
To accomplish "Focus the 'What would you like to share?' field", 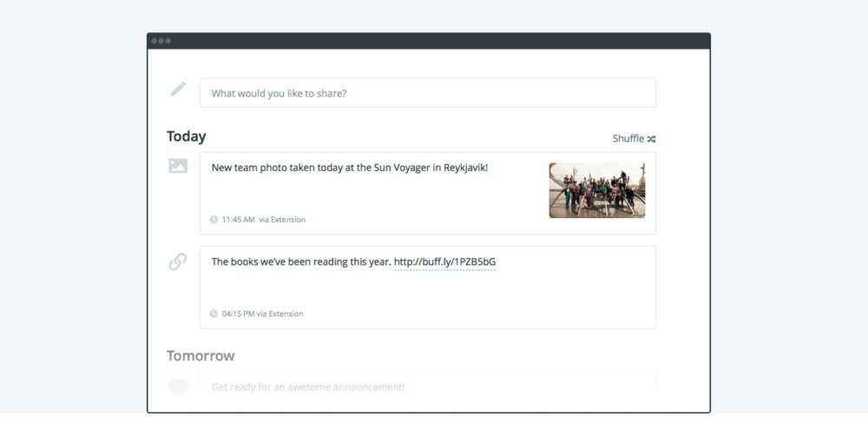I will coord(427,93).
